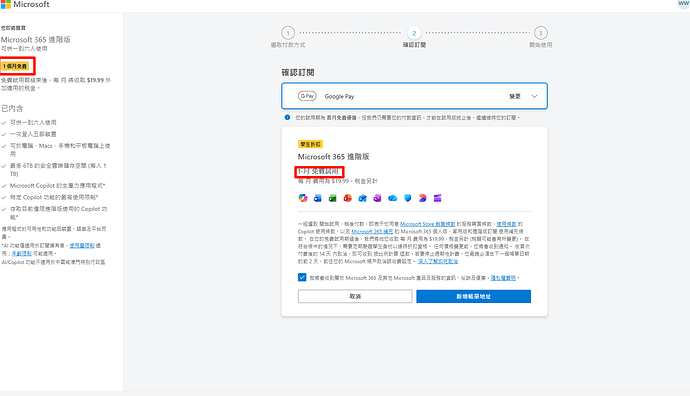This screenshot has height=396, width=690.
Task: Uncheck the Microsoft 365 marketing info checkbox
Action: (x=302, y=277)
